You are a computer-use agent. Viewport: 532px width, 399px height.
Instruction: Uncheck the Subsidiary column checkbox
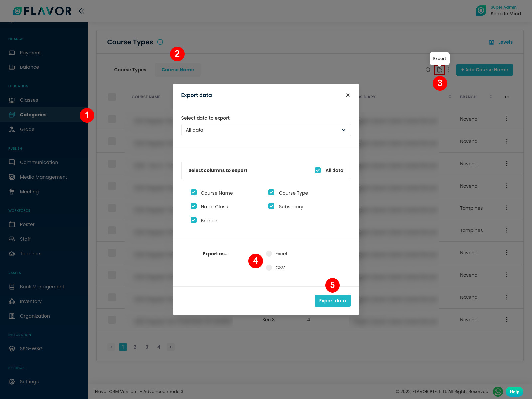click(x=271, y=206)
